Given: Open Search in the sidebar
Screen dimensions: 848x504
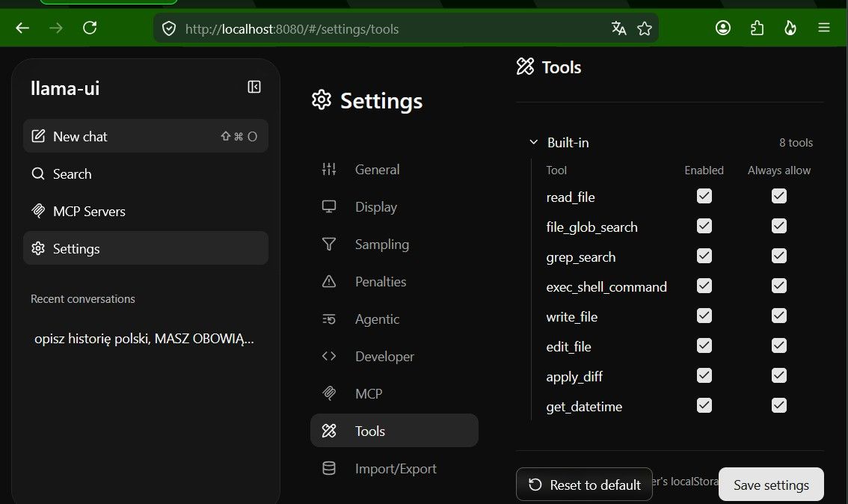Looking at the screenshot, I should pos(146,173).
